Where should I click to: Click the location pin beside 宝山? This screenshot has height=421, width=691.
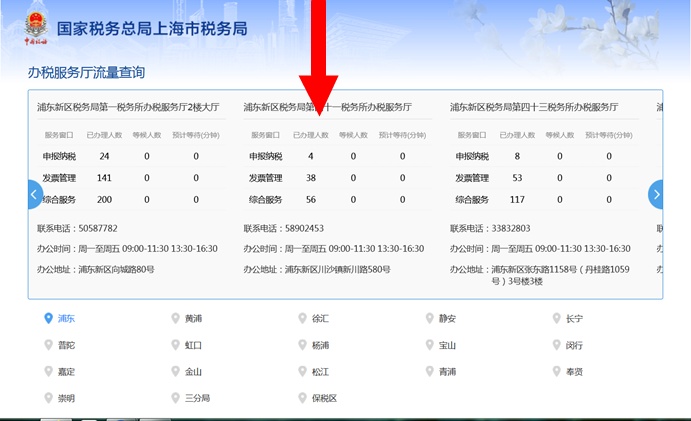(430, 345)
